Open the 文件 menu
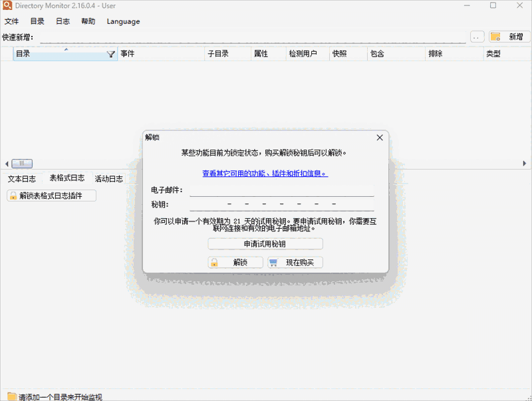Screen dimensions: 532x401 coord(11,21)
